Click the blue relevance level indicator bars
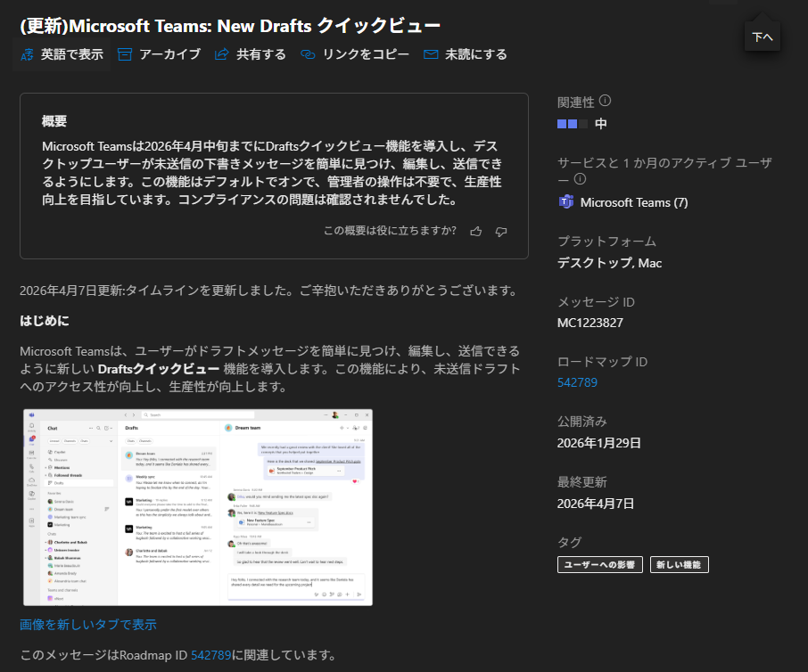Screen dimensions: 808x672 (x=573, y=124)
